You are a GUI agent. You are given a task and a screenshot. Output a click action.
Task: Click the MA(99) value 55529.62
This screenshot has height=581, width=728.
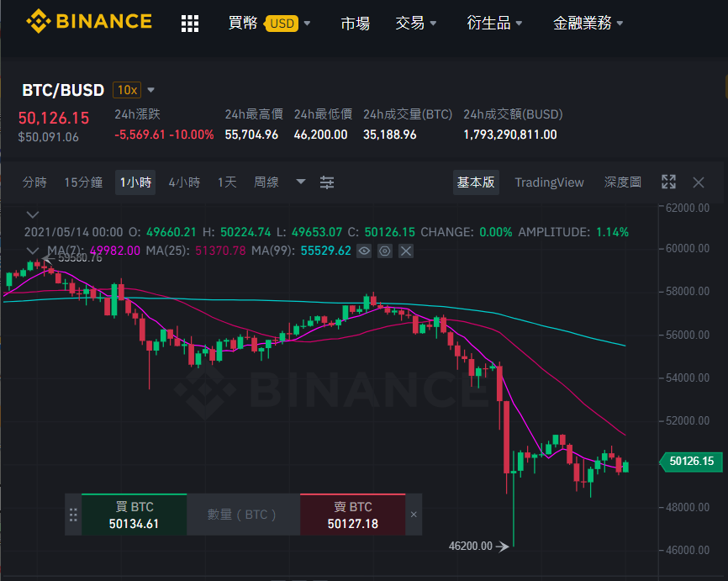[326, 251]
